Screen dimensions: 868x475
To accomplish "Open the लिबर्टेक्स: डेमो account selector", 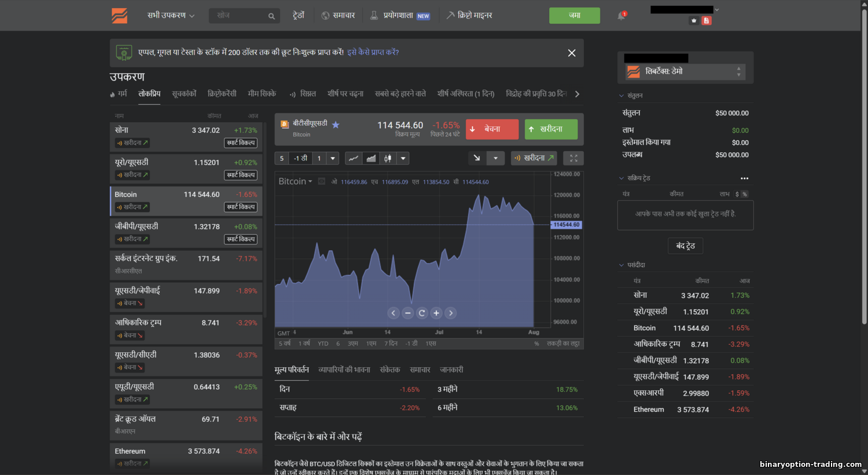I will (x=685, y=72).
